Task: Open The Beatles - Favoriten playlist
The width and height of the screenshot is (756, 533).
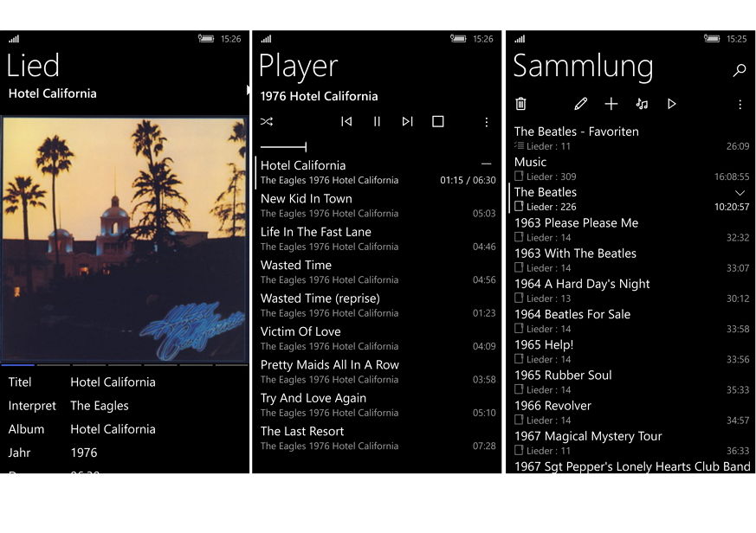Action: 631,138
